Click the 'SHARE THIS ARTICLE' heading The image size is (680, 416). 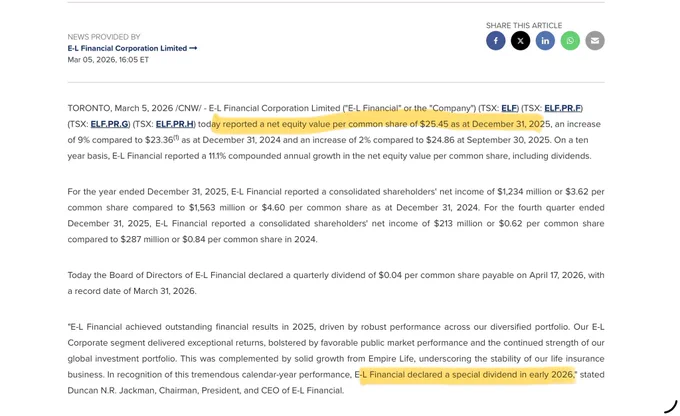coord(524,25)
